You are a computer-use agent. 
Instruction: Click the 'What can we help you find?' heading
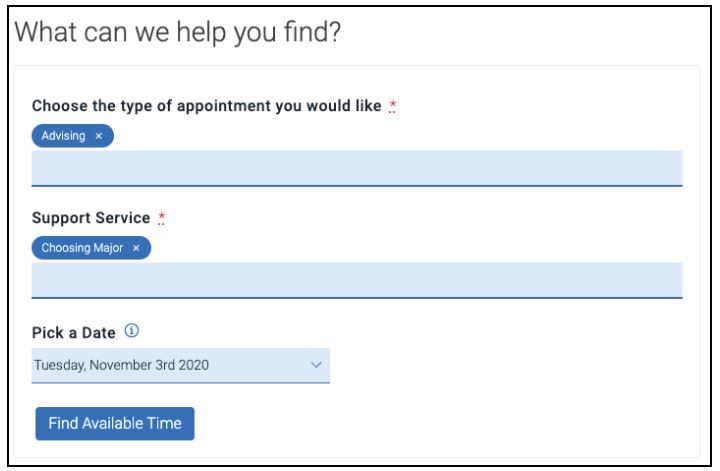[179, 32]
